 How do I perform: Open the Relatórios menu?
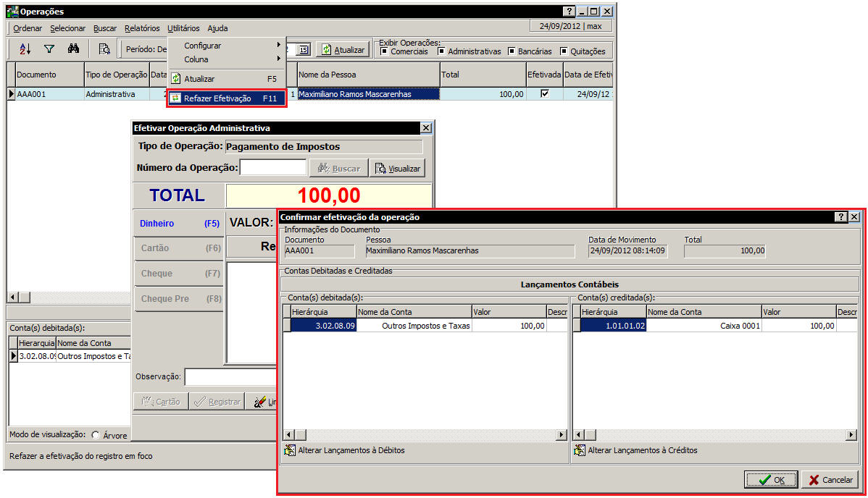click(x=142, y=28)
